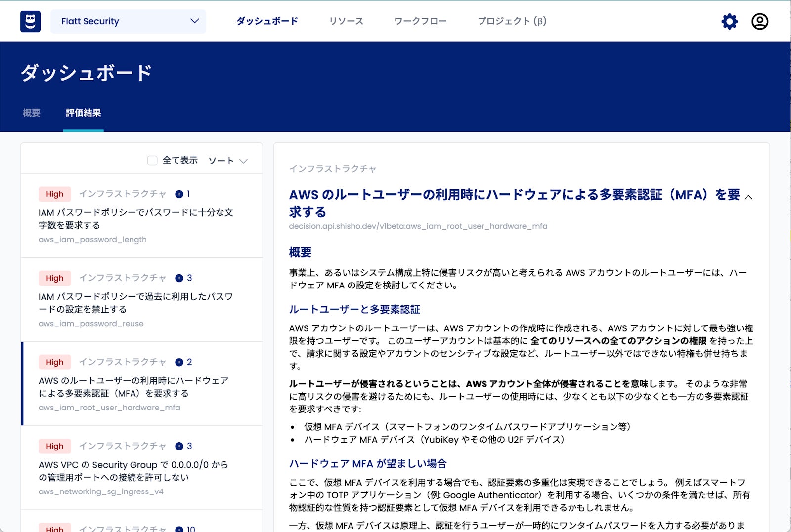
Task: Open the ワークフロー nav item
Action: pyautogui.click(x=420, y=21)
